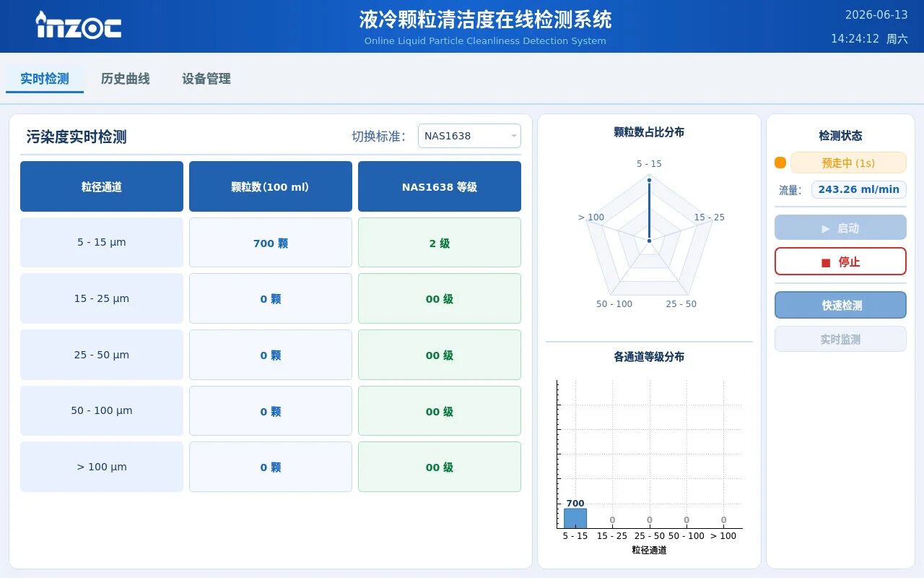This screenshot has height=578, width=924.
Task: Click the 粒径通道 column header
Action: click(x=102, y=186)
